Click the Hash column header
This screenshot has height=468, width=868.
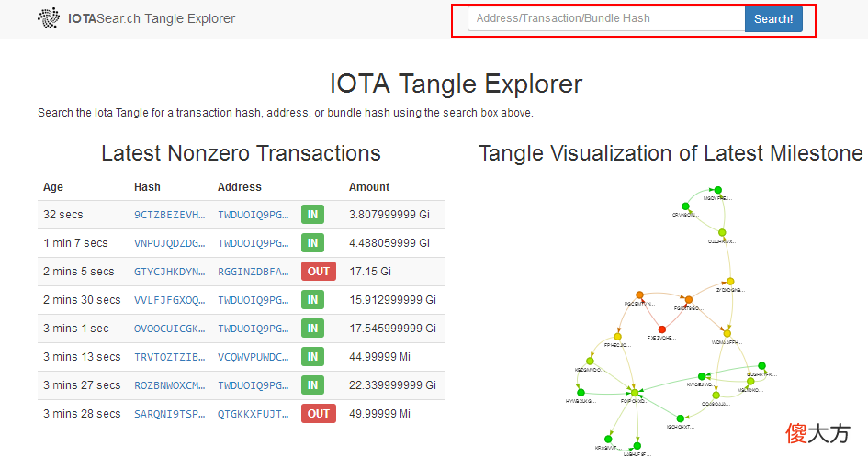(147, 187)
